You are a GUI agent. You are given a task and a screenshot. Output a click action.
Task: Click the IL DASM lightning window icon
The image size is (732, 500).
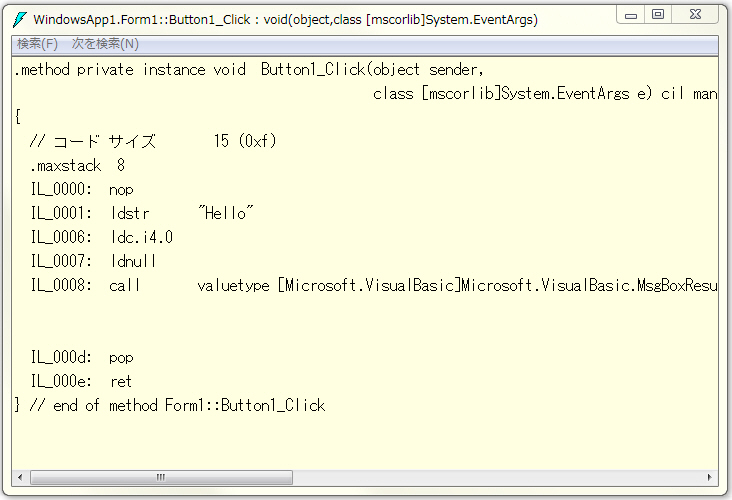tap(20, 20)
